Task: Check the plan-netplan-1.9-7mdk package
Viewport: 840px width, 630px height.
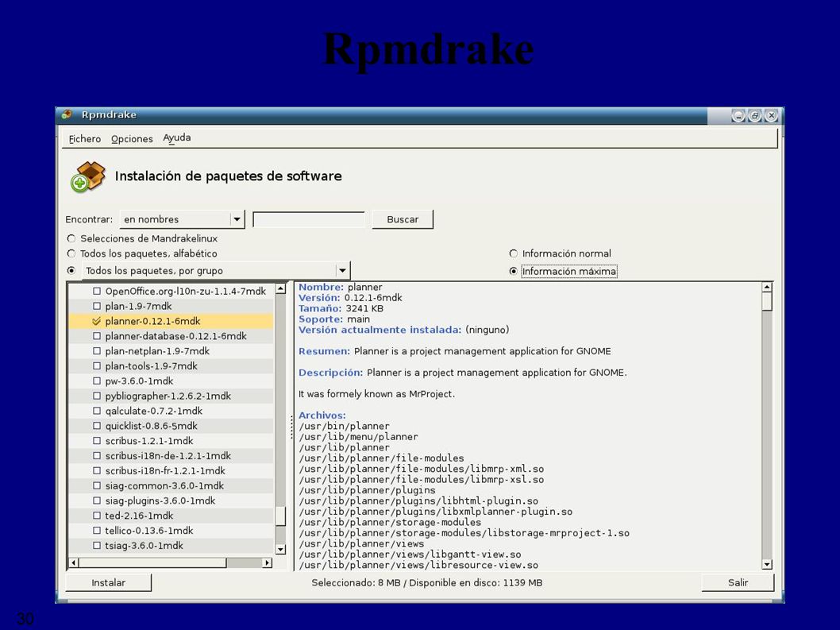Action: click(96, 351)
